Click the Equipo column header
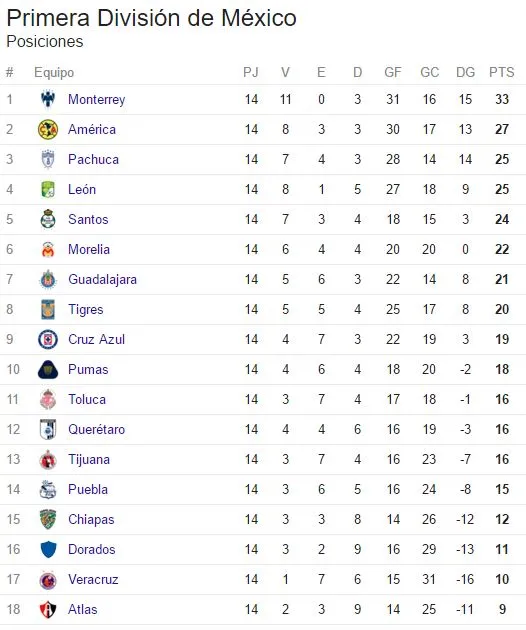The width and height of the screenshot is (526, 630). coord(54,73)
